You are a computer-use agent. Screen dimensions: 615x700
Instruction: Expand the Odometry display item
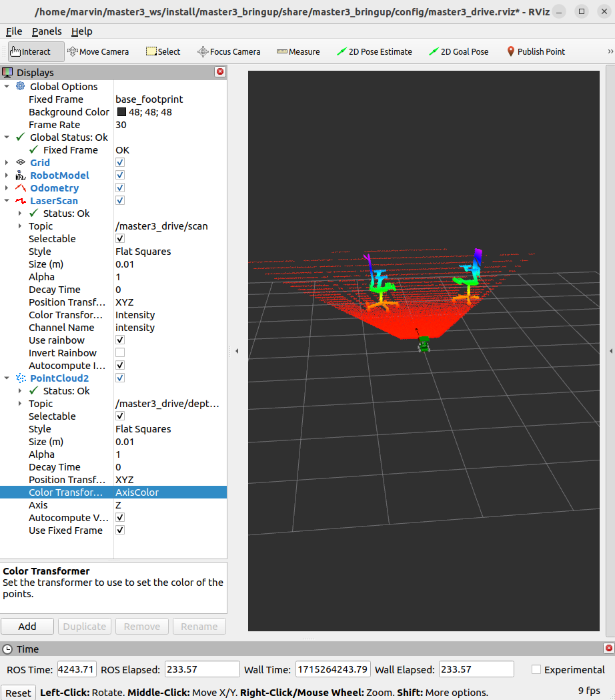click(x=7, y=188)
